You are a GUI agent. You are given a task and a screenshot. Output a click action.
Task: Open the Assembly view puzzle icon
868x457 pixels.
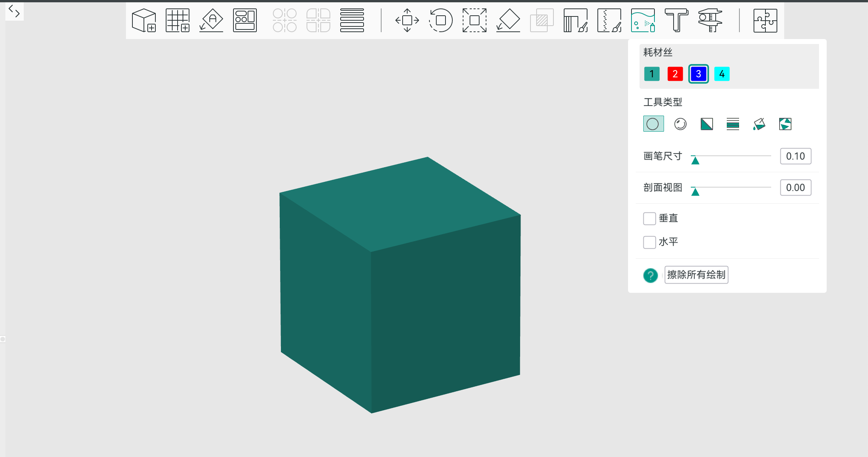[x=765, y=20]
